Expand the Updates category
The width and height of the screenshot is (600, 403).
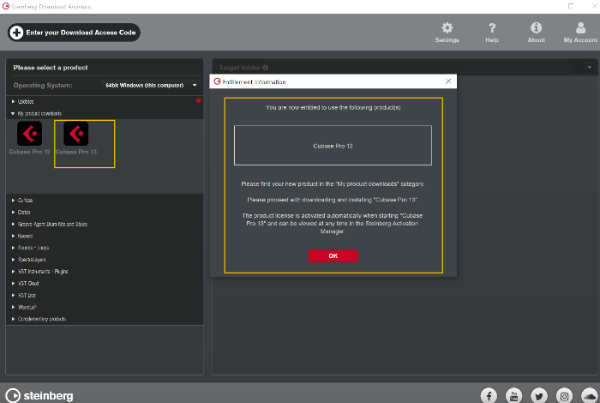coord(13,101)
